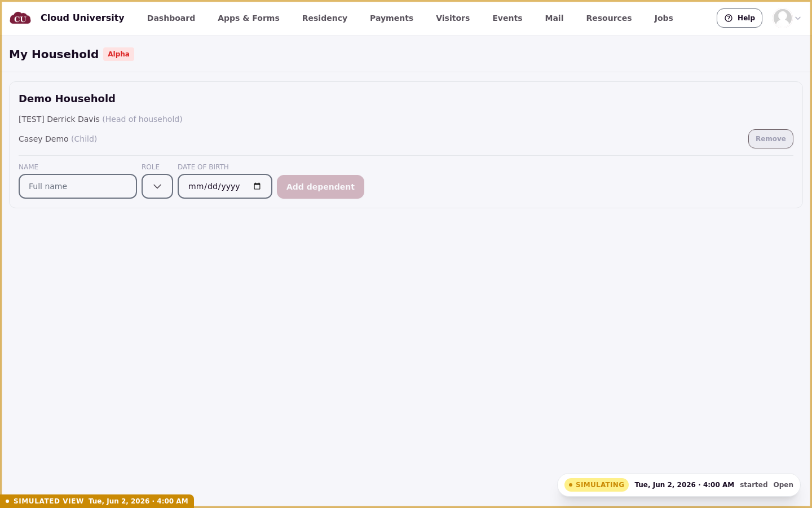The width and height of the screenshot is (812, 508).
Task: Open the Events page
Action: [507, 18]
